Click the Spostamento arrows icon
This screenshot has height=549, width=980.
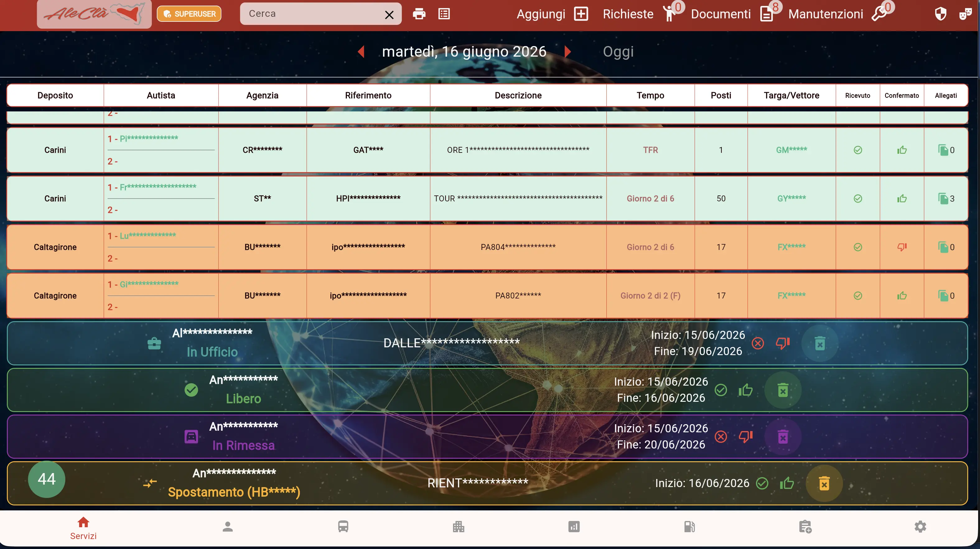(x=150, y=483)
